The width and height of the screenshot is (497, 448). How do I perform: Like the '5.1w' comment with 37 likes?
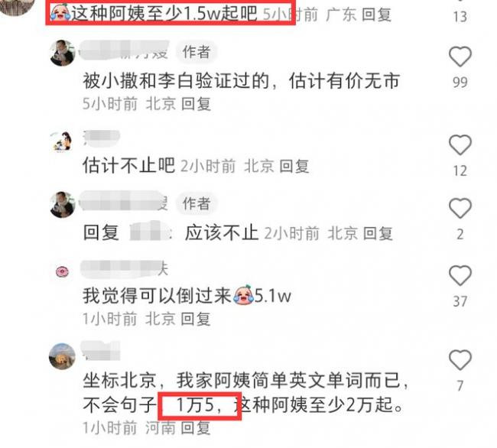(x=460, y=275)
